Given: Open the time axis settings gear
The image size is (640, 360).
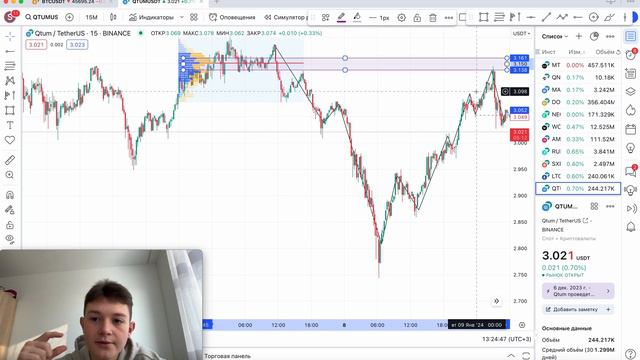Looking at the screenshot, I should coord(522,325).
